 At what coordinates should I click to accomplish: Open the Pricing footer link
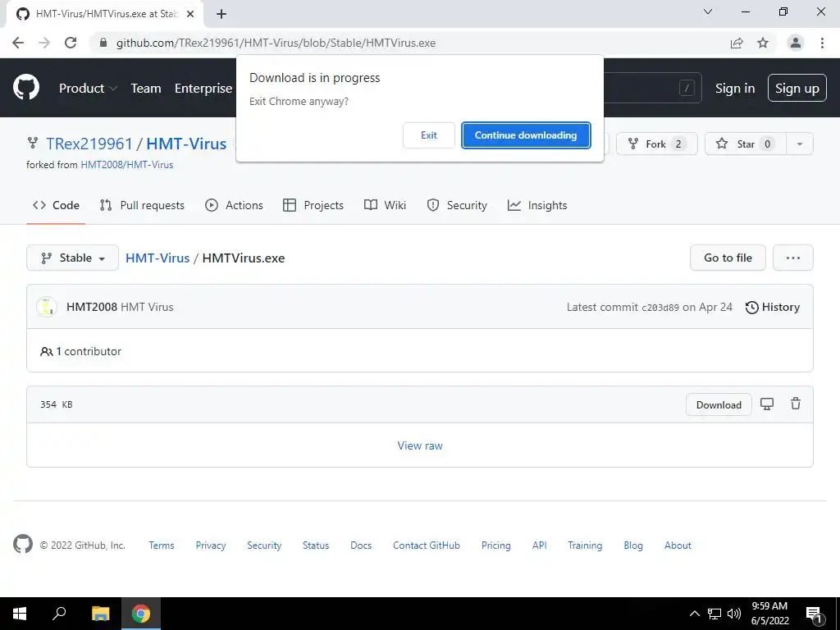point(496,546)
